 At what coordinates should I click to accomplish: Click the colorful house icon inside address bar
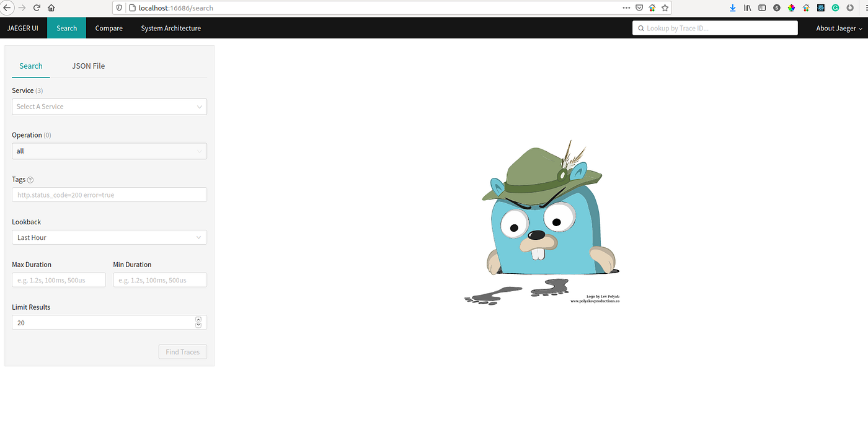(x=652, y=8)
